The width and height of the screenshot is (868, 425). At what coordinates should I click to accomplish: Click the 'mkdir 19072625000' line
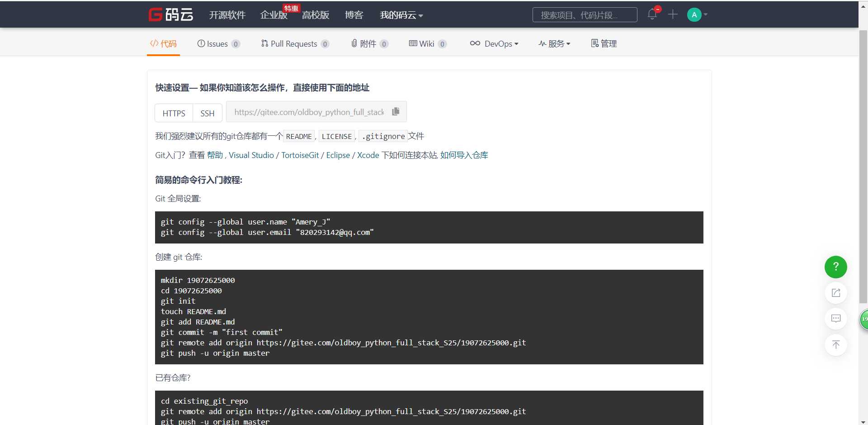[x=198, y=280]
